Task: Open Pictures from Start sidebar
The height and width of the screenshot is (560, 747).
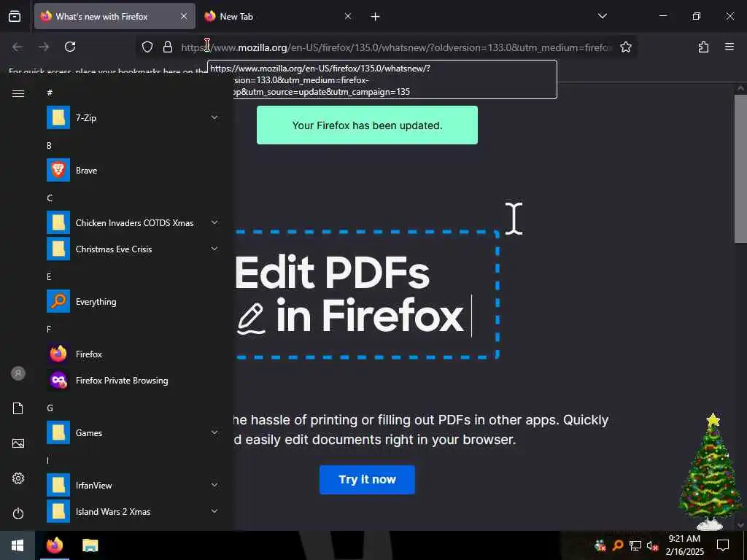Action: [18, 443]
